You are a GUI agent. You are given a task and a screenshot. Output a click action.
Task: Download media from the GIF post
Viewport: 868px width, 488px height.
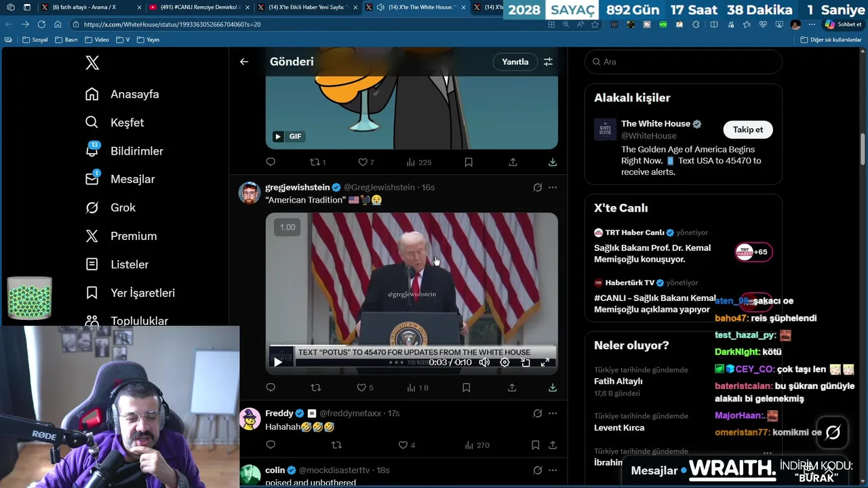pyautogui.click(x=553, y=162)
